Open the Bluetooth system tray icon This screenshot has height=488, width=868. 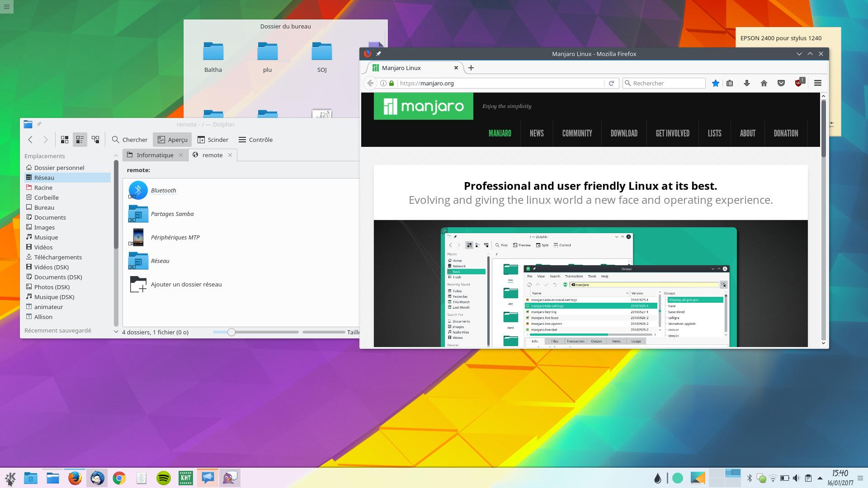pos(749,478)
